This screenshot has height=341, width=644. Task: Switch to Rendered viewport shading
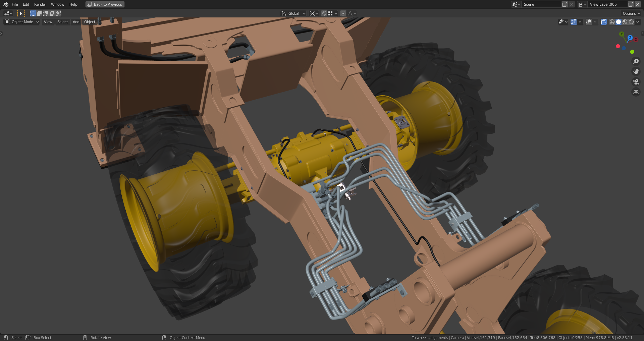[x=631, y=22]
